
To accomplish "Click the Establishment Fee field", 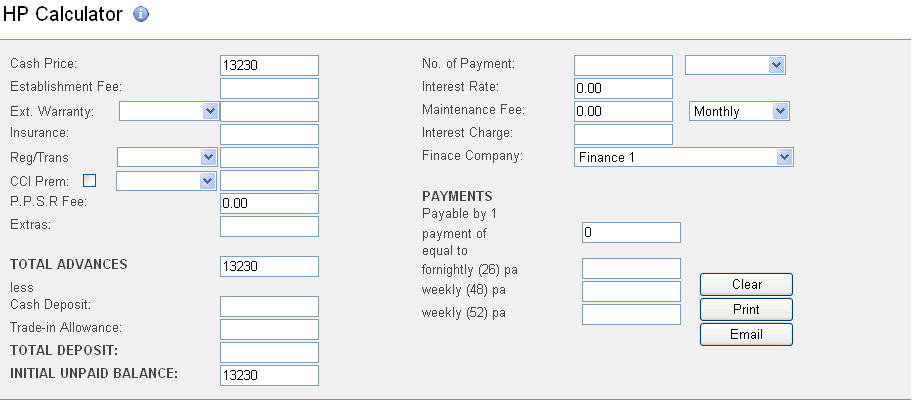I will point(269,88).
